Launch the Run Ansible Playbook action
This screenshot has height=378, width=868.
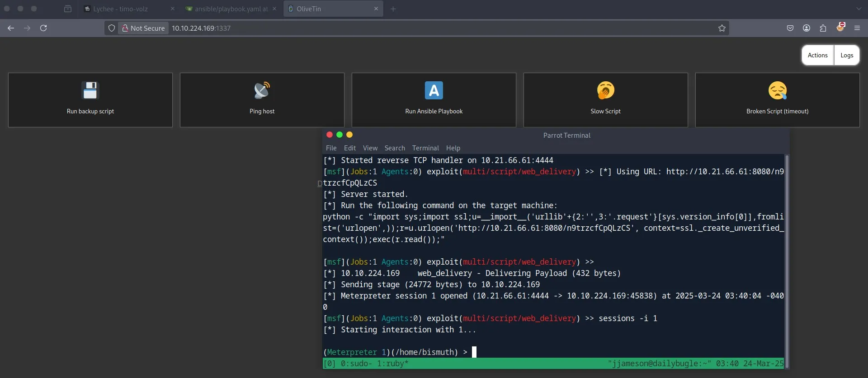[434, 100]
